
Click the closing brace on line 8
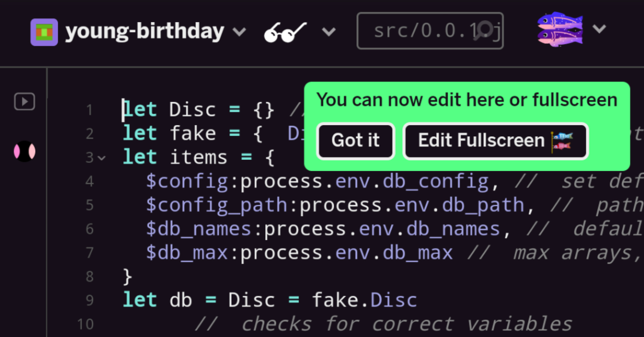coord(127,277)
